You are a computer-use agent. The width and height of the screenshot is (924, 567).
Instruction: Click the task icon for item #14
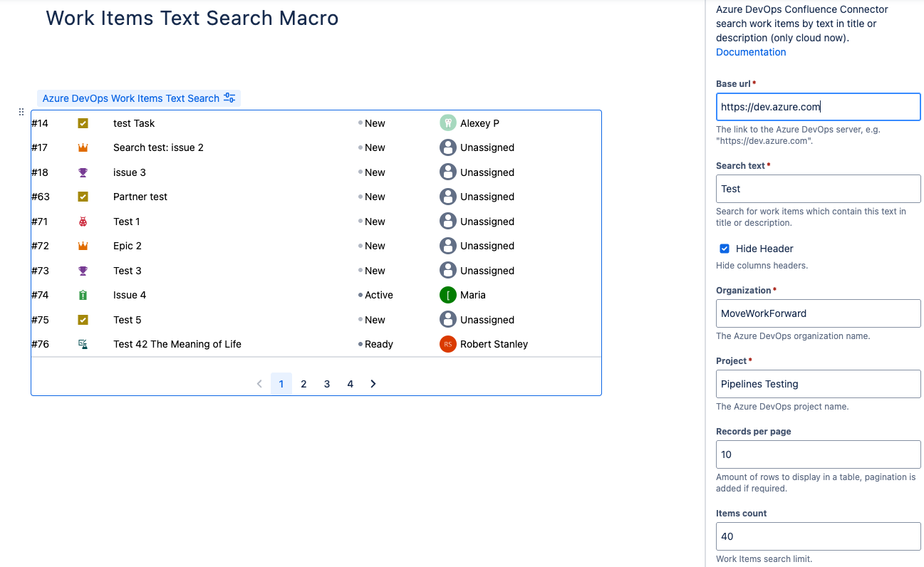tap(83, 123)
